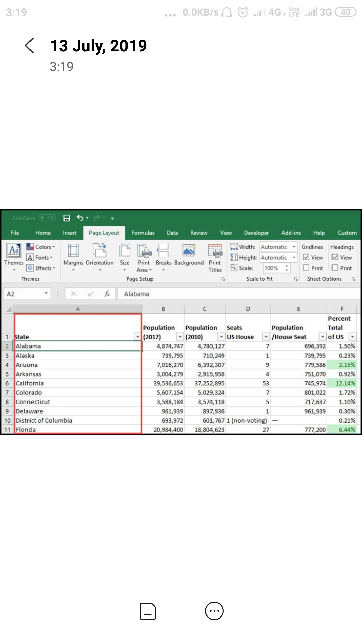
Task: Open the Print Titles tool
Action: [215, 251]
